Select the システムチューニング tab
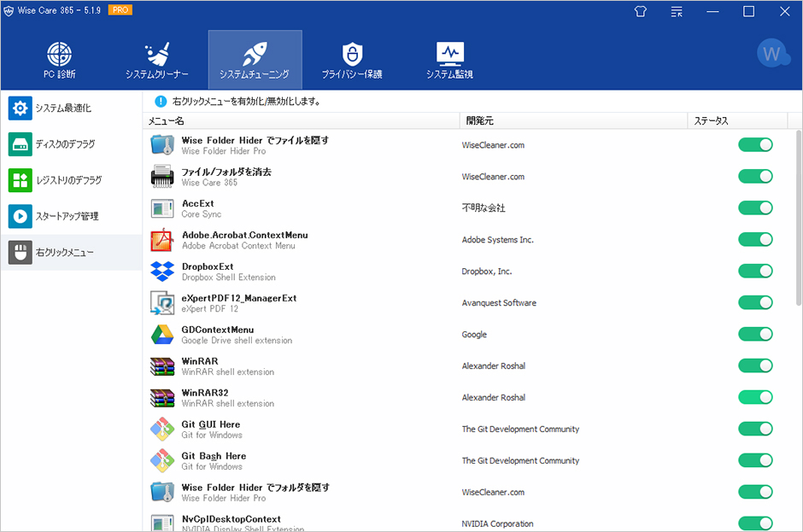This screenshot has height=532, width=803. click(255, 60)
